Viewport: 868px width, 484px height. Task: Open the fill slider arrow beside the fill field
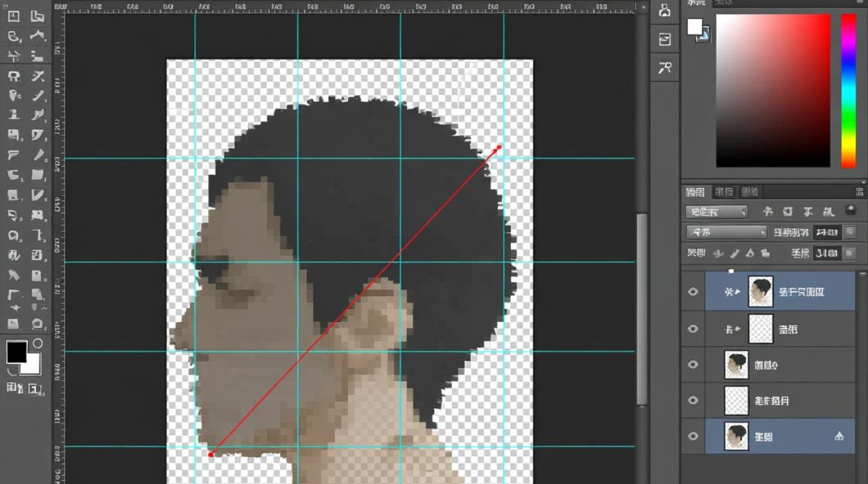pyautogui.click(x=851, y=253)
